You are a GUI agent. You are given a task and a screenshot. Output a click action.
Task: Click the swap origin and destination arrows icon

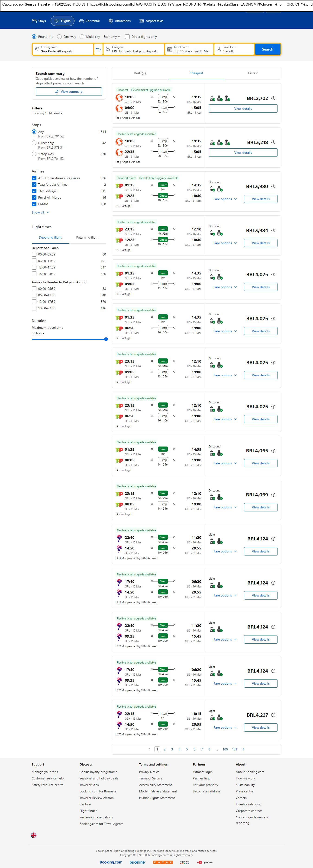click(98, 49)
